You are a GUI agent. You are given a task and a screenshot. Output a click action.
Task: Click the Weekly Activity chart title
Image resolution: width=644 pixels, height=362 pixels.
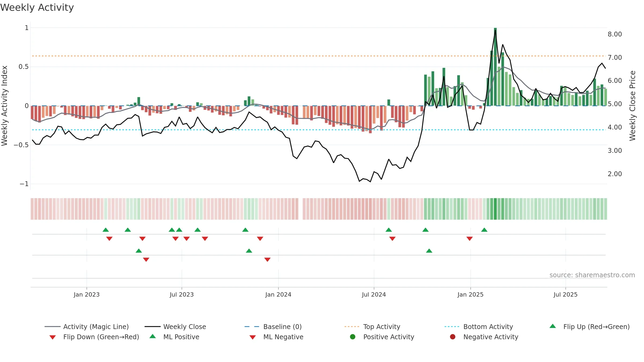(x=37, y=8)
